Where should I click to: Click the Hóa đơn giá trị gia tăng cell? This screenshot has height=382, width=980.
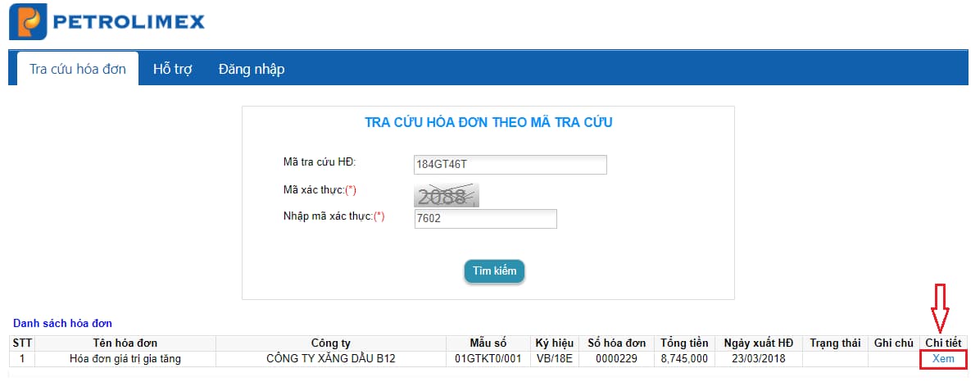(x=125, y=359)
